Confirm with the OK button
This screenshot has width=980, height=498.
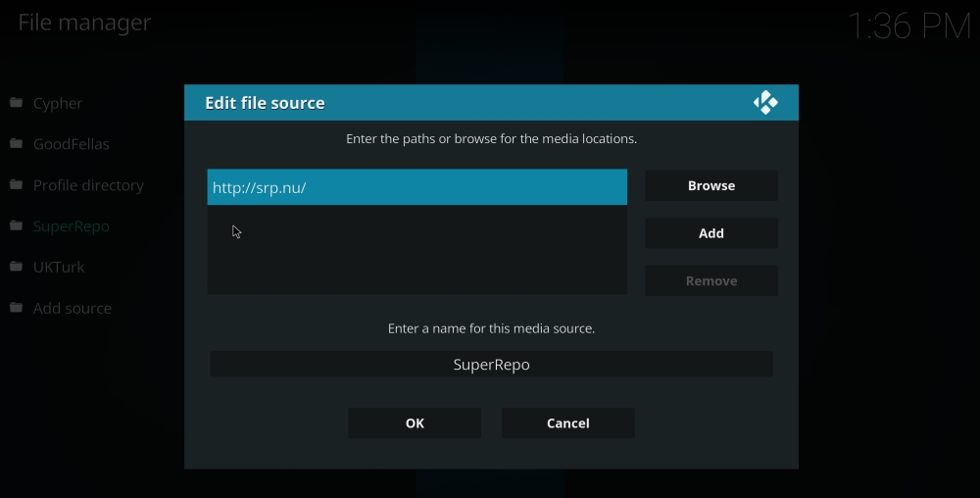(x=415, y=423)
